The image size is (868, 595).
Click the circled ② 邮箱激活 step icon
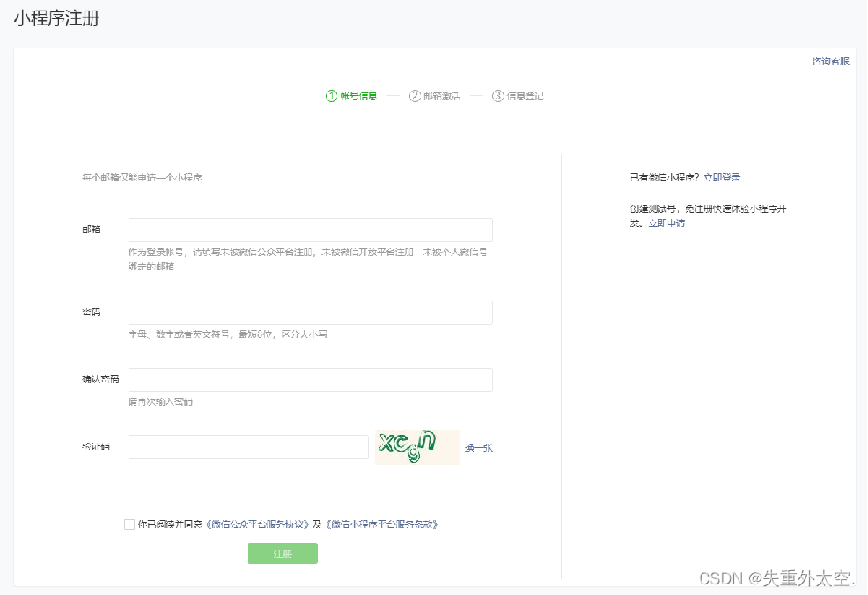pos(414,97)
